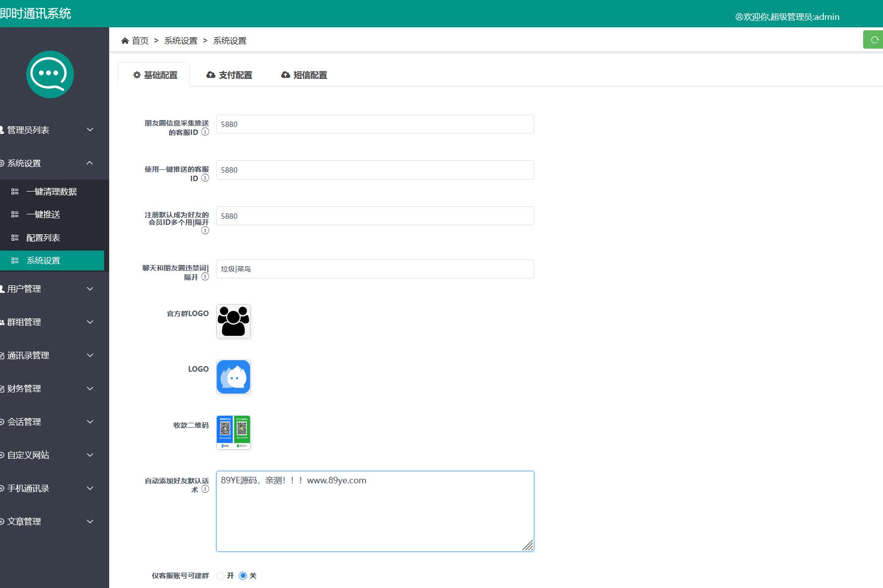Open 一键清理数据 in the sidebar

[52, 192]
